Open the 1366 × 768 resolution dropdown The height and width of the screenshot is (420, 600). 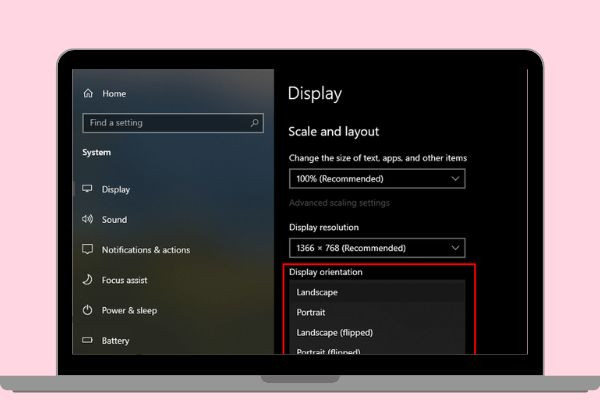(x=377, y=248)
